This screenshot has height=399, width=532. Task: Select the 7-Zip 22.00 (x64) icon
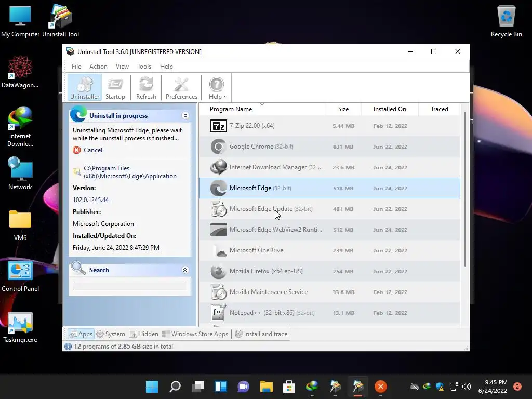pos(219,126)
